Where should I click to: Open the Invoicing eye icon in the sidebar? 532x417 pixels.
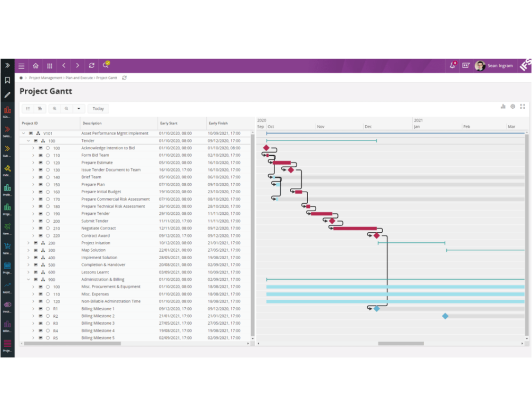(7, 305)
